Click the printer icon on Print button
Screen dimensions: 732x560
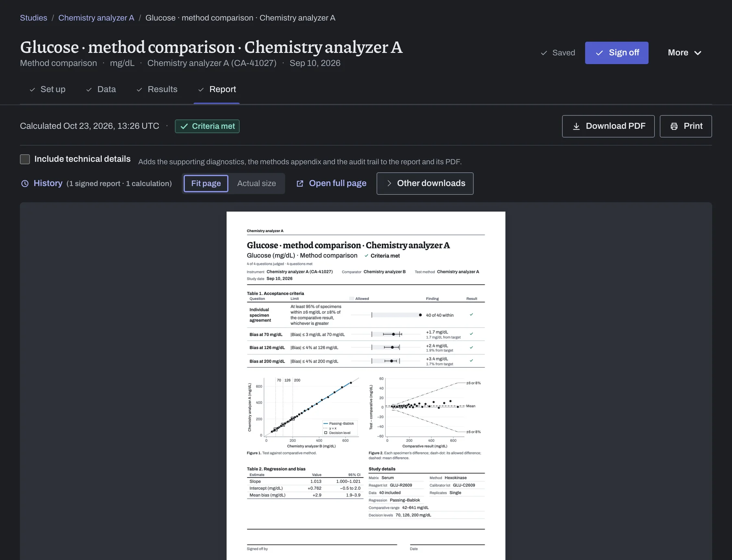(674, 126)
